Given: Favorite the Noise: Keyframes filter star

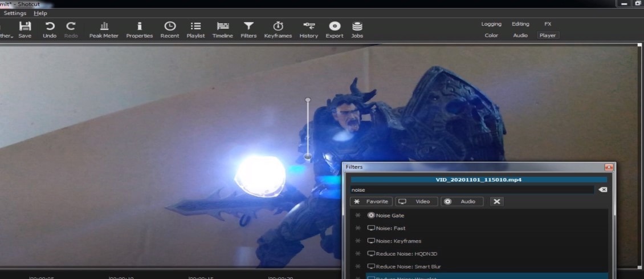Looking at the screenshot, I should [358, 241].
